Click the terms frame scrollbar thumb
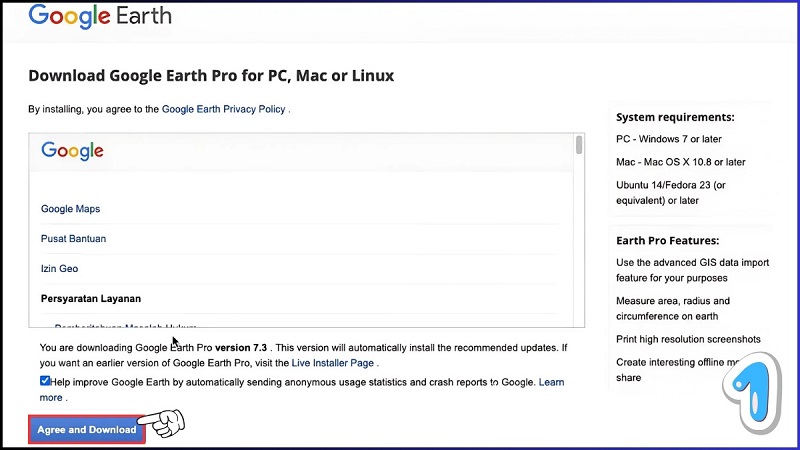Screen dimensions: 800x450 point(579,145)
